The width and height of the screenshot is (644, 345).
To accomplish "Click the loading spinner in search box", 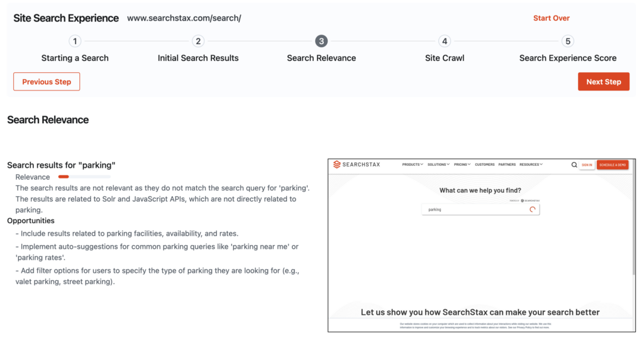I will pos(533,209).
